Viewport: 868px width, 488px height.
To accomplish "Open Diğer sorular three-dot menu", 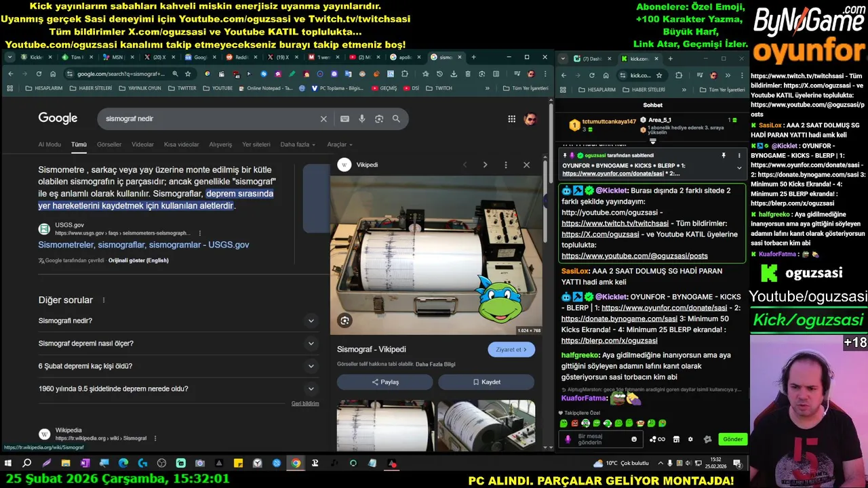I will click(104, 300).
